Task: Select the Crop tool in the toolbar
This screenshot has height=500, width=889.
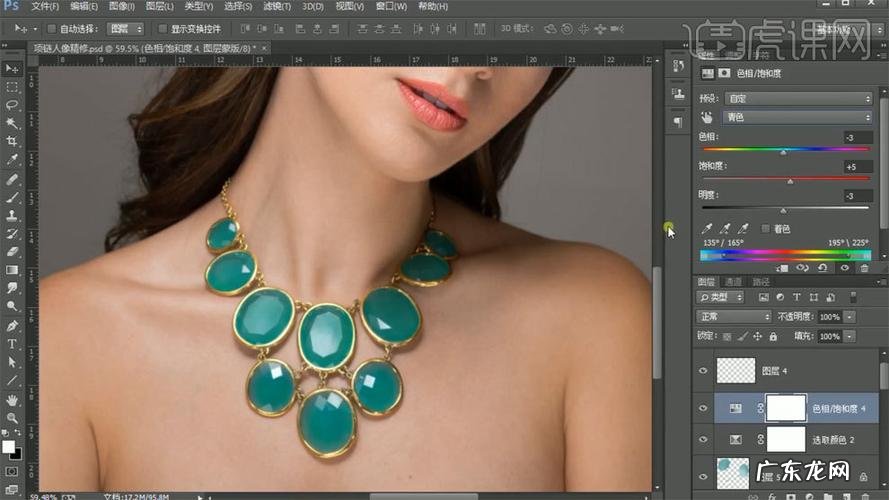Action: (x=12, y=141)
